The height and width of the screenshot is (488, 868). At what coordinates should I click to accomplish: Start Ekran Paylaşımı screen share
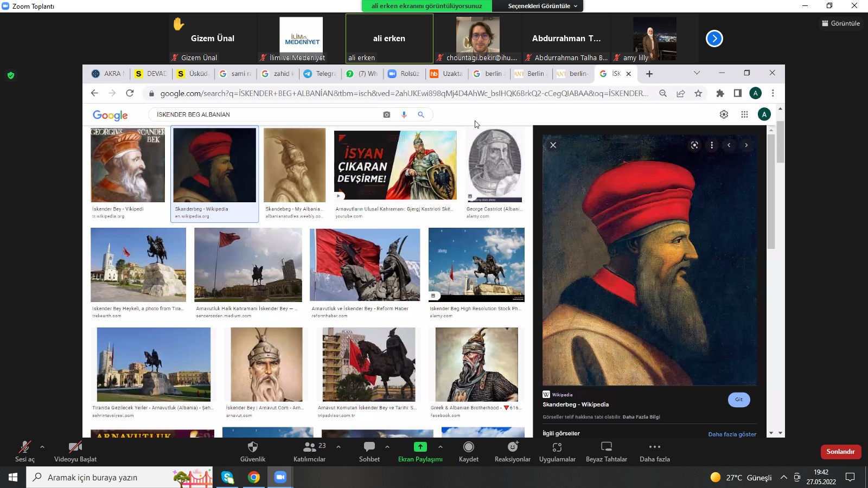point(420,452)
